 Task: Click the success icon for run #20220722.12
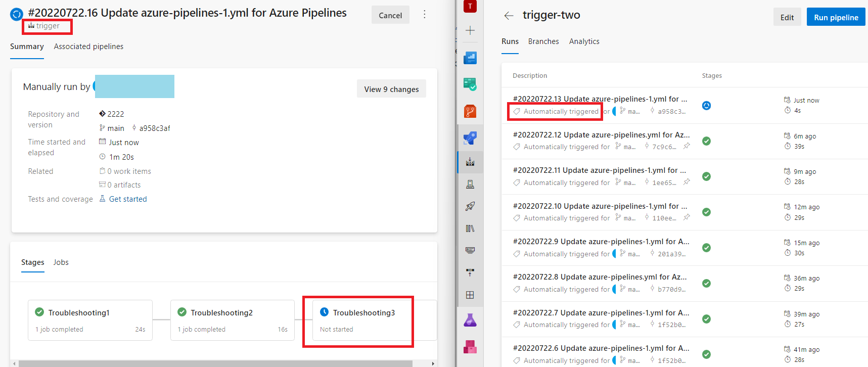pyautogui.click(x=707, y=141)
